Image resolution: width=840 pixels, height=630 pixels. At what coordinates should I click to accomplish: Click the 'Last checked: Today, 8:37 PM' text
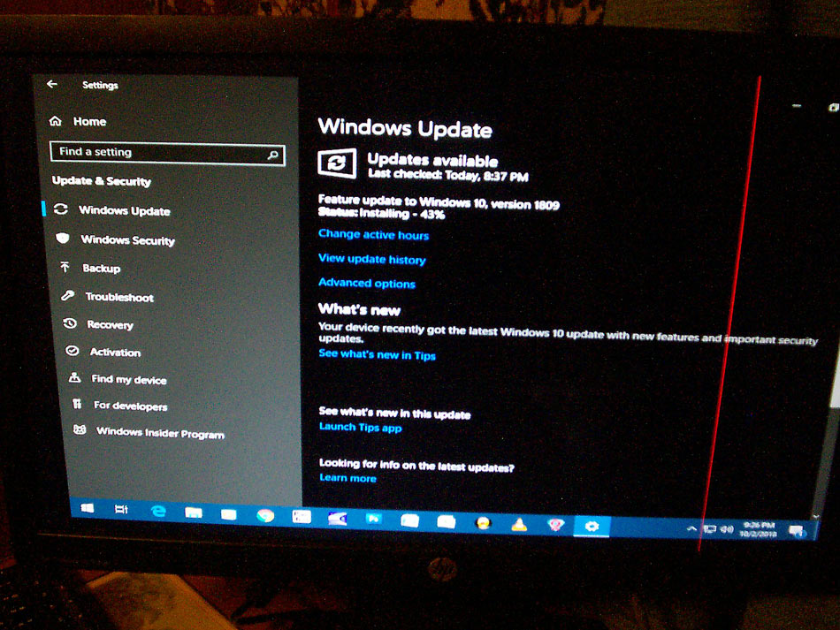[448, 174]
